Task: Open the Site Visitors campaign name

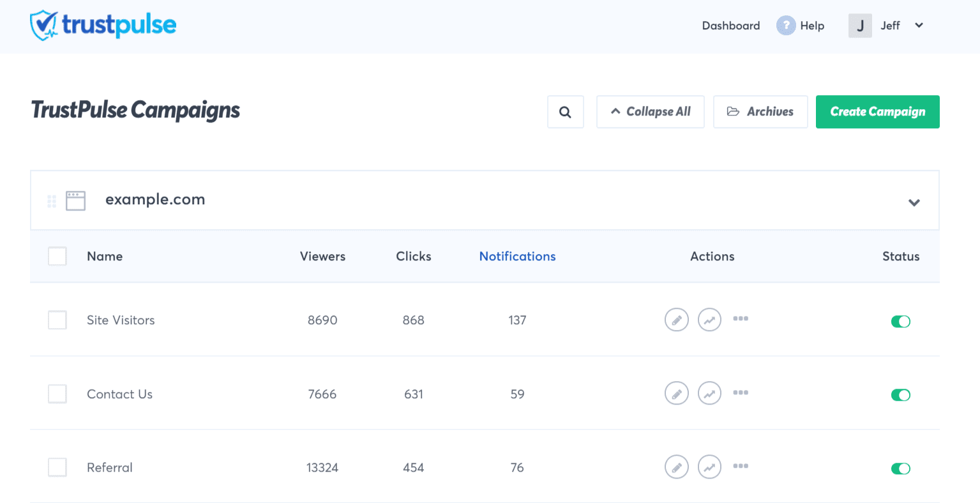Action: click(121, 320)
